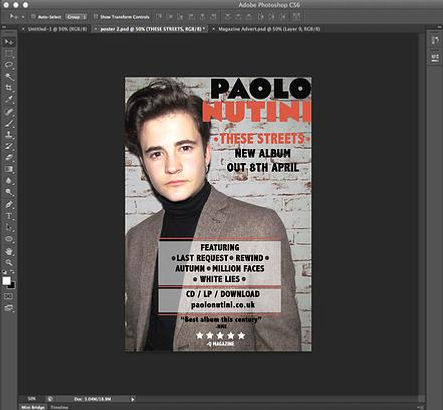Image resolution: width=443 pixels, height=410 pixels.
Task: Open the Timeline panel tab
Action: 59,407
